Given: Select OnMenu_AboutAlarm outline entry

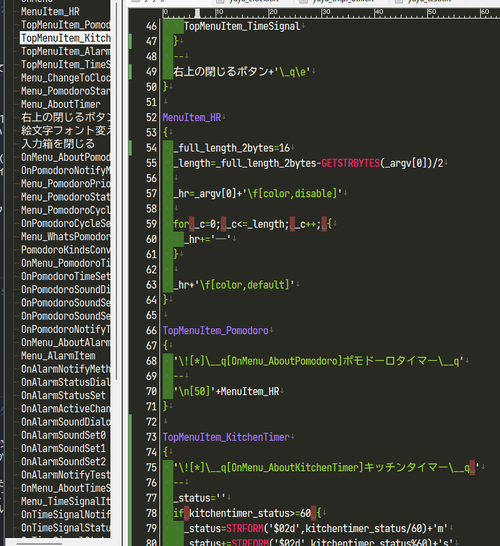Looking at the screenshot, I should point(65,342).
